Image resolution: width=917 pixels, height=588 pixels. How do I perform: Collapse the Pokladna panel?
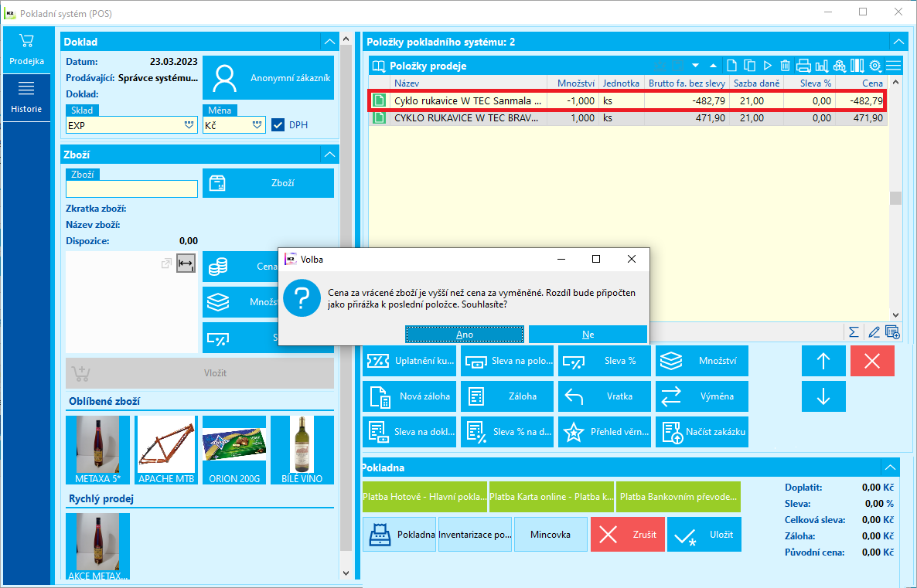pos(890,467)
